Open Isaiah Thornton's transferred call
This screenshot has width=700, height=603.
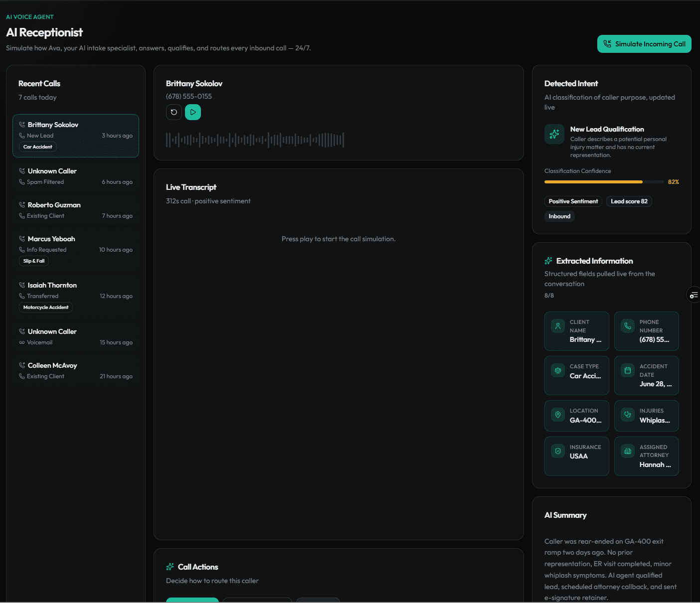click(76, 296)
